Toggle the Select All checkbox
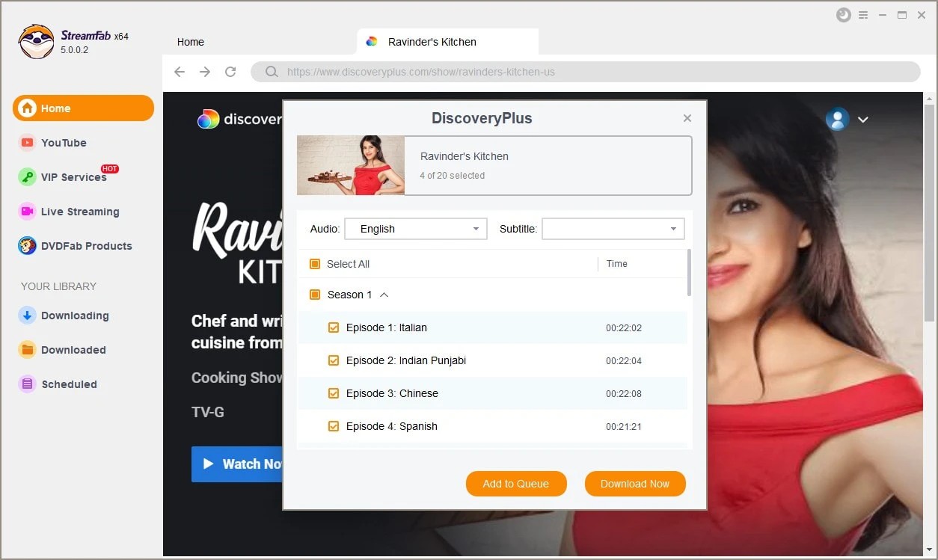Screen dimensions: 938x560 (314, 263)
